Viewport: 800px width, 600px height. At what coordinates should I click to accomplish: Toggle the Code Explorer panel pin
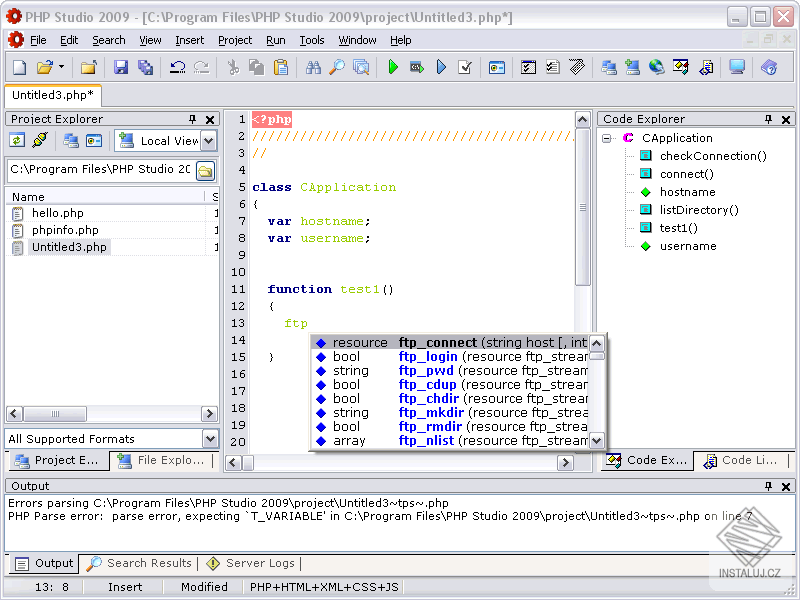click(x=769, y=119)
